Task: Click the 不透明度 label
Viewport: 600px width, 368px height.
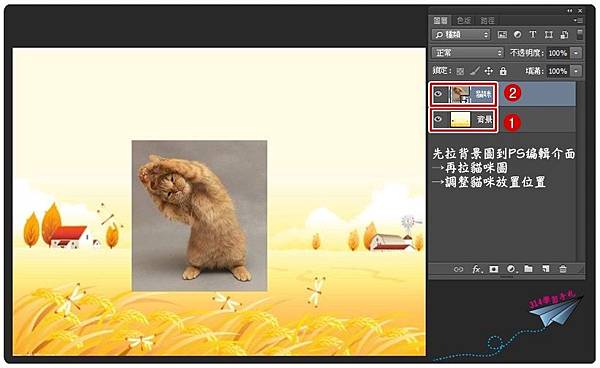Action: 527,53
